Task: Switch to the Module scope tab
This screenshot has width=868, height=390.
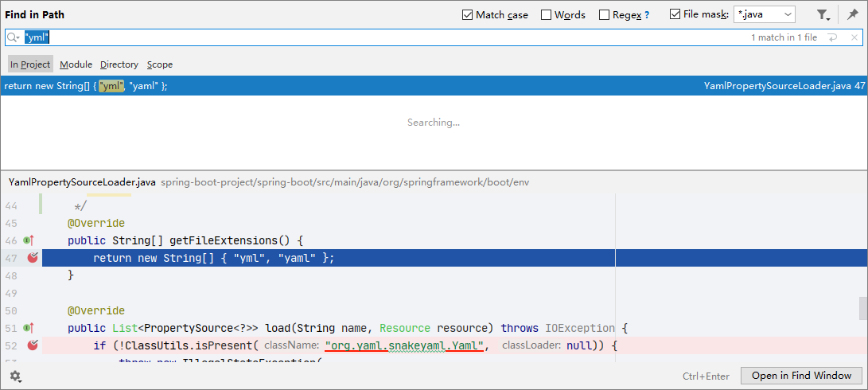Action: point(76,64)
